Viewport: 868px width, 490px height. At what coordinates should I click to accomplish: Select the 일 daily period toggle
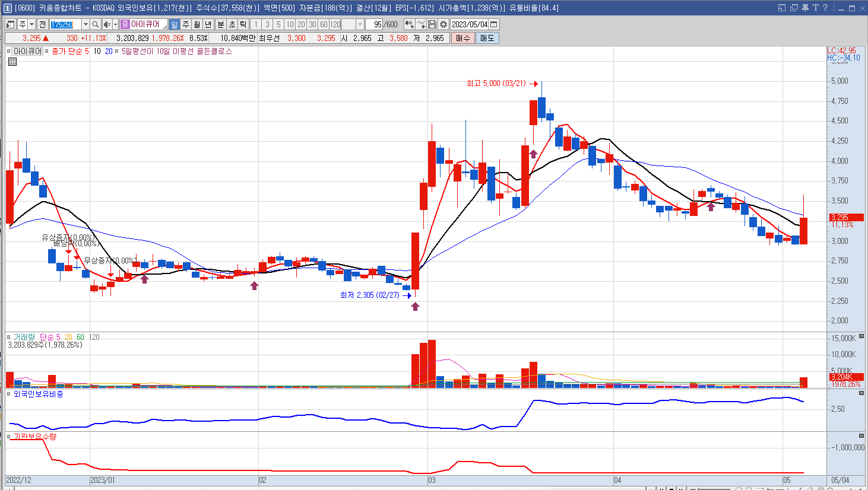(x=174, y=24)
